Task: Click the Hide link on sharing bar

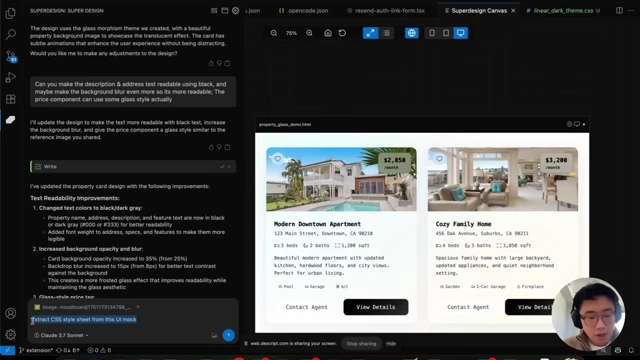Action: pyautogui.click(x=391, y=344)
